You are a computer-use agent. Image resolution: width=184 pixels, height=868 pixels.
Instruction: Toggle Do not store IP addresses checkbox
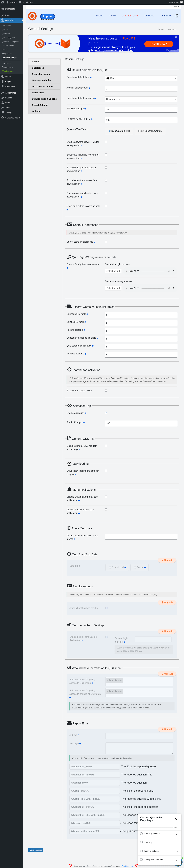click(x=106, y=242)
